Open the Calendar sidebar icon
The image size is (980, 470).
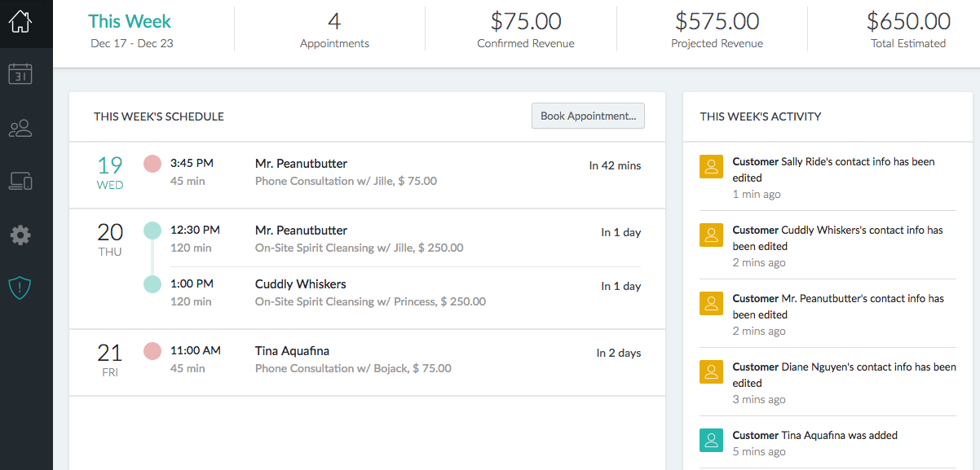pos(20,74)
